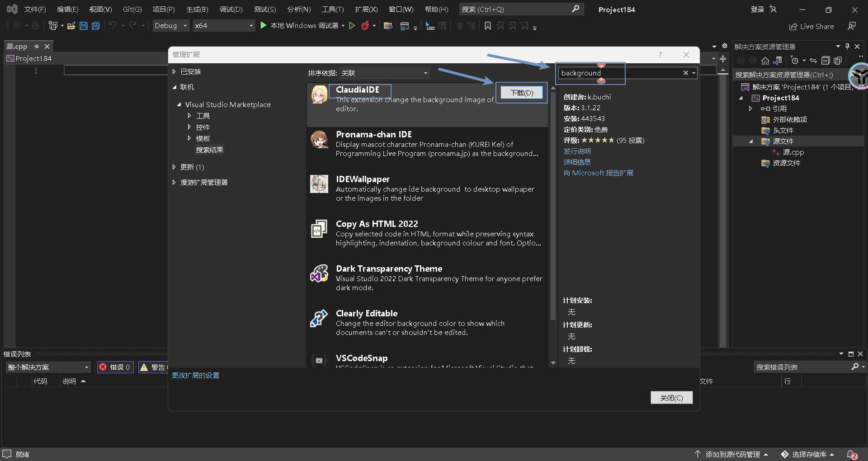The width and height of the screenshot is (868, 461).
Task: Click Live Share button
Action: 811,26
